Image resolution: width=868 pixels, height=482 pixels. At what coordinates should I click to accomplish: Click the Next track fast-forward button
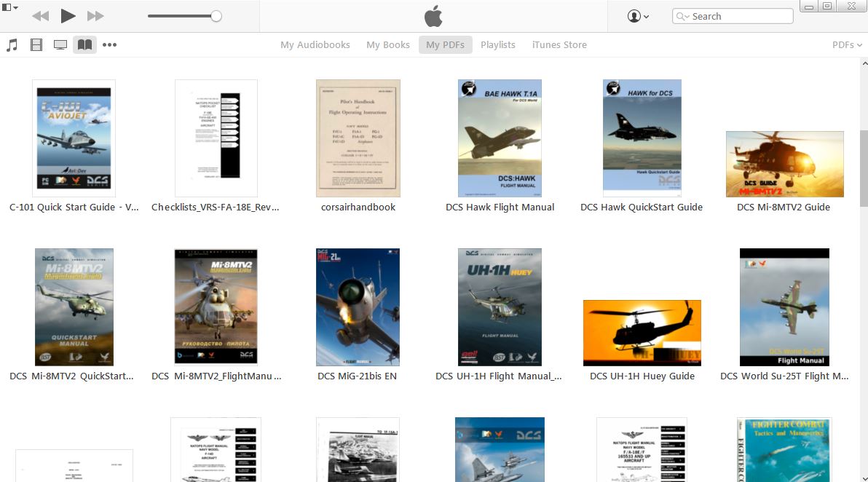(x=95, y=16)
